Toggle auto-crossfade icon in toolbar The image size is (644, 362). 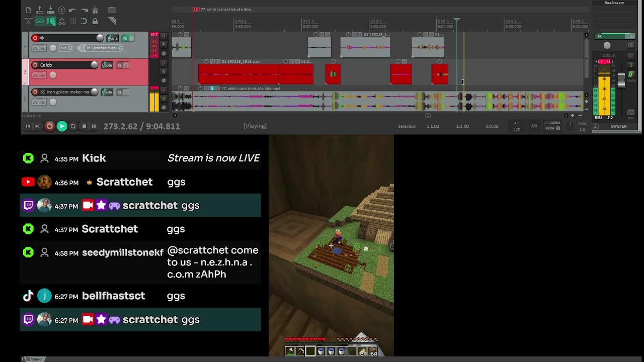28,21
